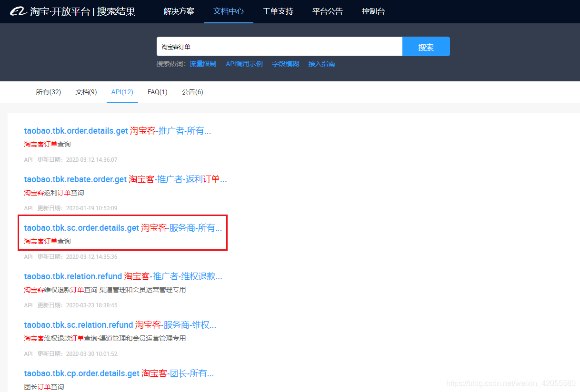
Task: Click the update date 2020-03-30 10:01:52
Action: (91, 354)
